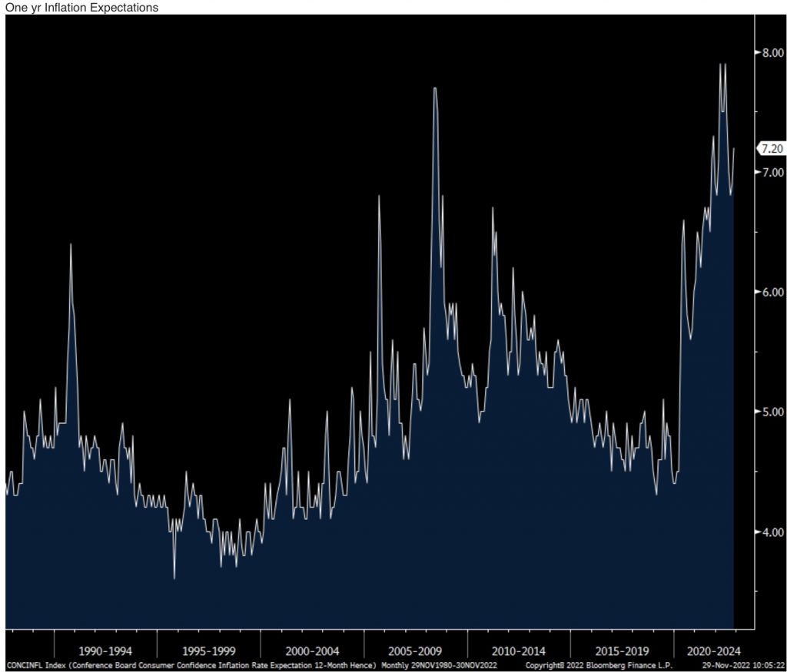Screen dimensions: 787x672
Task: Click the 2020-2024 x-axis period label
Action: pyautogui.click(x=713, y=648)
